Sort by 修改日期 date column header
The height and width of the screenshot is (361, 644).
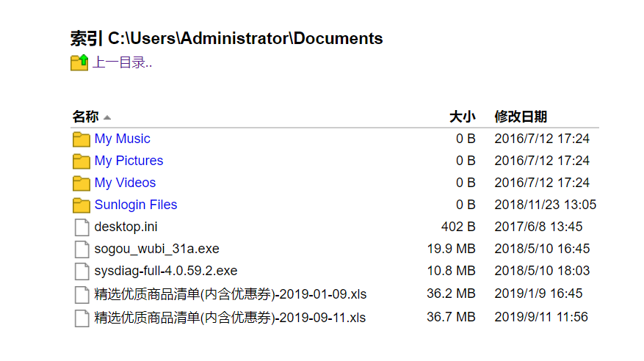click(x=520, y=117)
